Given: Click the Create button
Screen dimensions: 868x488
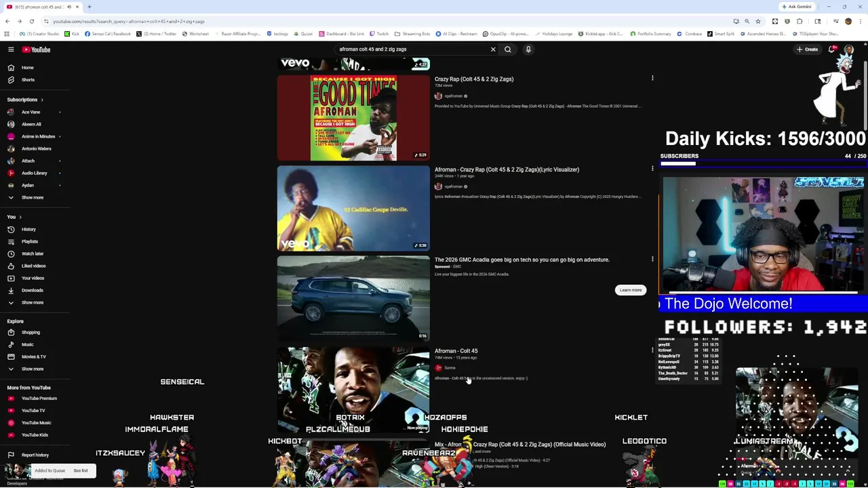Looking at the screenshot, I should (807, 49).
